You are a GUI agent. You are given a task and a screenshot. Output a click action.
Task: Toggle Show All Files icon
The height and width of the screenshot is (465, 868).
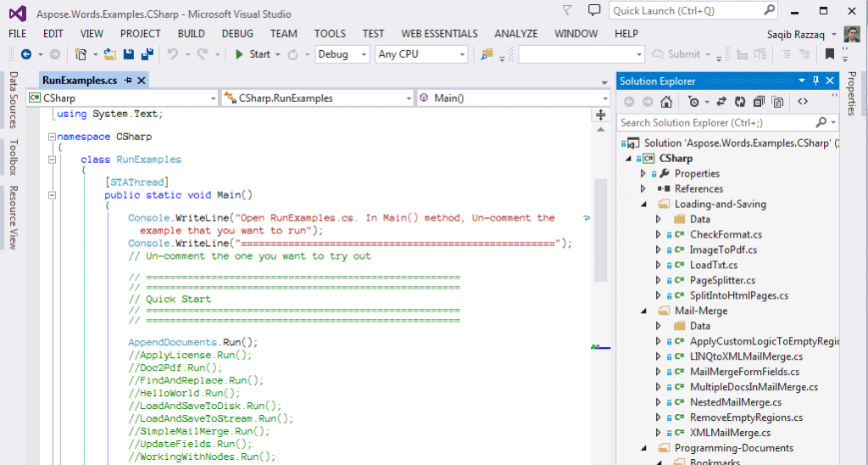tap(778, 102)
